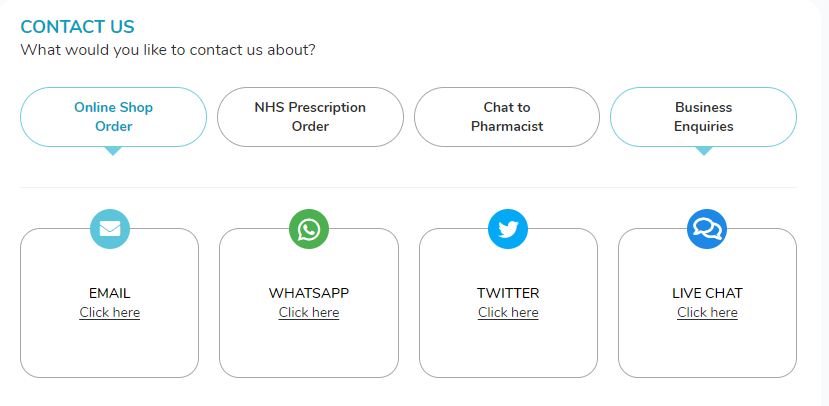Image resolution: width=829 pixels, height=406 pixels.
Task: Click the green WhatsApp logo icon
Action: 309,229
